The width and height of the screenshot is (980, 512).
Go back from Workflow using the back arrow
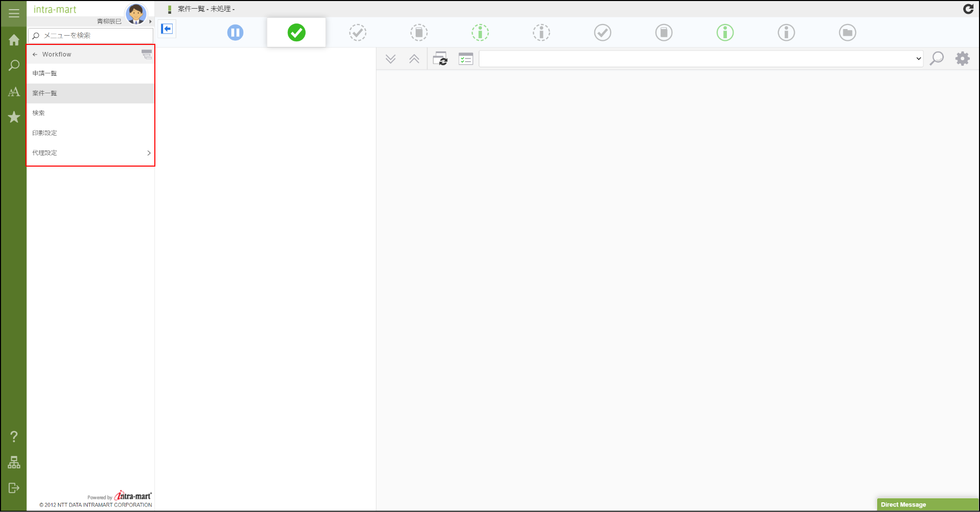[34, 54]
